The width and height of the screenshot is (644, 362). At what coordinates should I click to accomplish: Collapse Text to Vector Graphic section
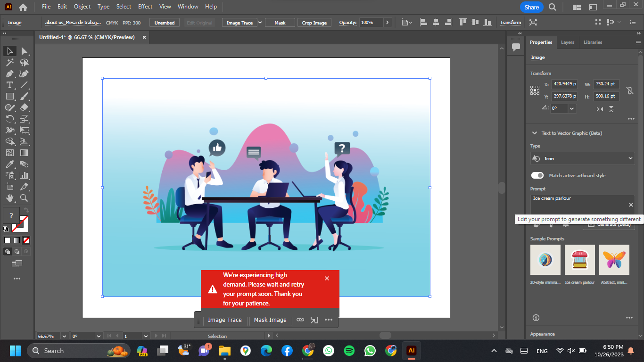point(535,133)
